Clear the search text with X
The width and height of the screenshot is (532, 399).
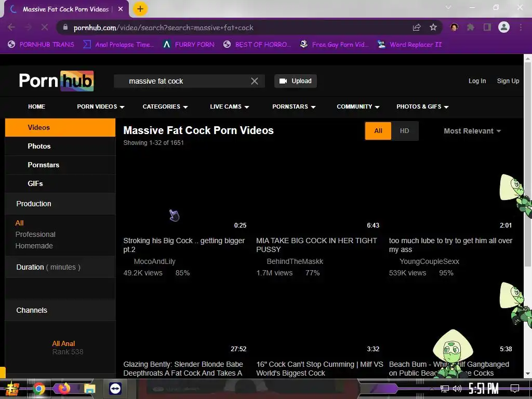coord(255,81)
